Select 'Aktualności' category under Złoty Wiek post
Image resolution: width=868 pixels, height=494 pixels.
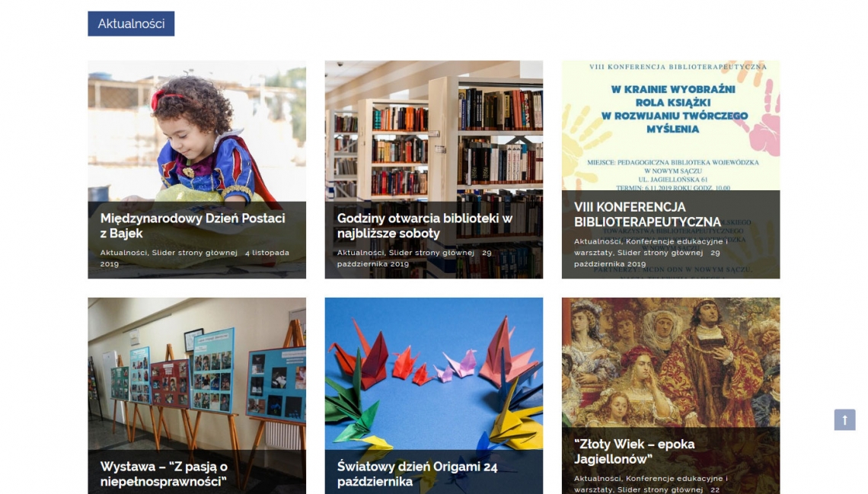[597, 479]
